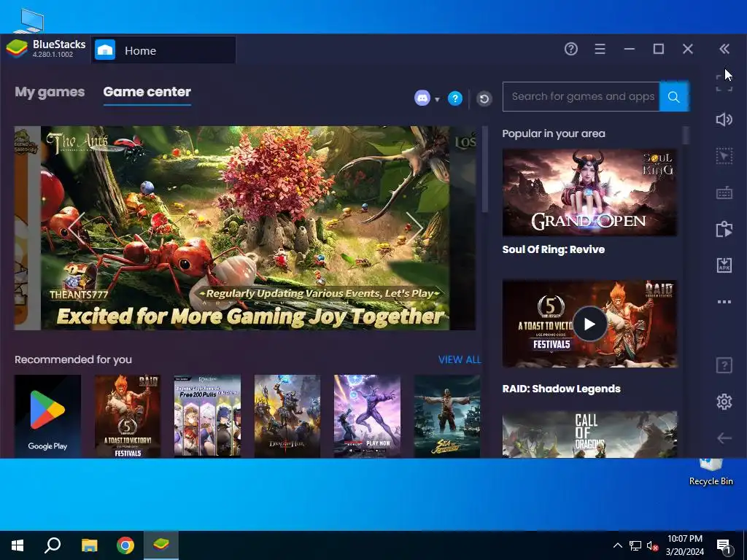Open The Ants featured banner
The height and width of the screenshot is (560, 747).
(x=245, y=228)
